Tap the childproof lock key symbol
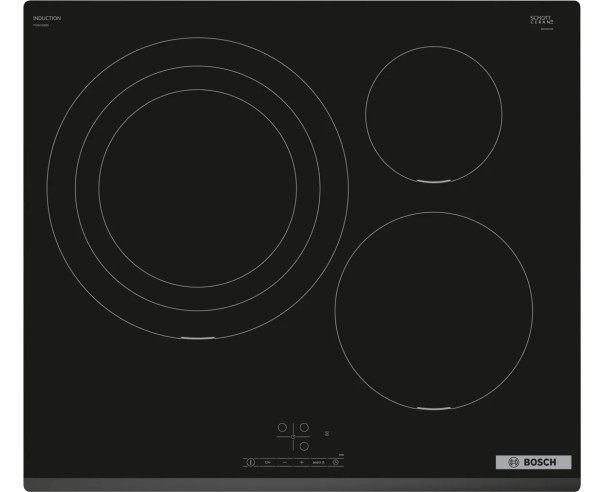 pos(268,462)
